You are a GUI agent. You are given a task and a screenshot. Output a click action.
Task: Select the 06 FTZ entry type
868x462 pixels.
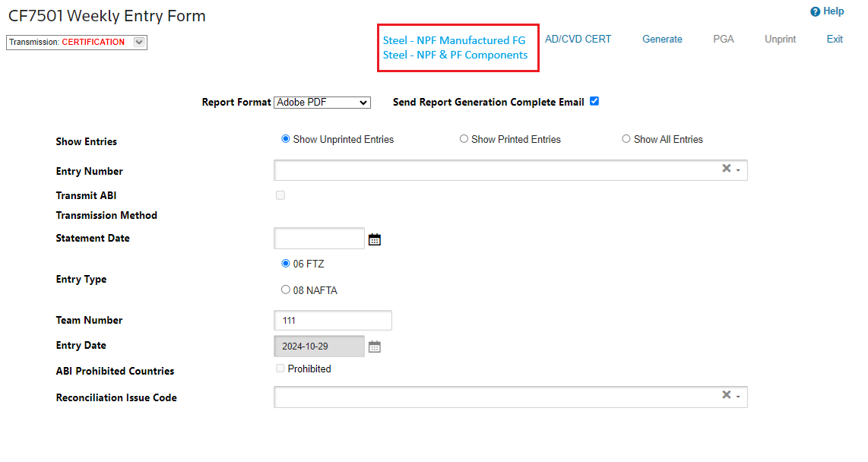(x=286, y=264)
